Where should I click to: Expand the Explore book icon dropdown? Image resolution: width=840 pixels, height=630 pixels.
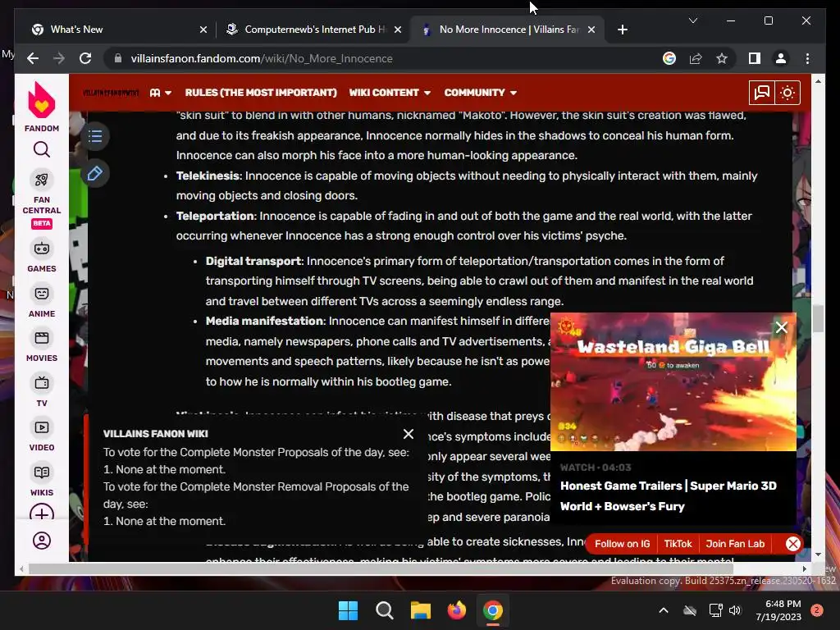point(161,93)
